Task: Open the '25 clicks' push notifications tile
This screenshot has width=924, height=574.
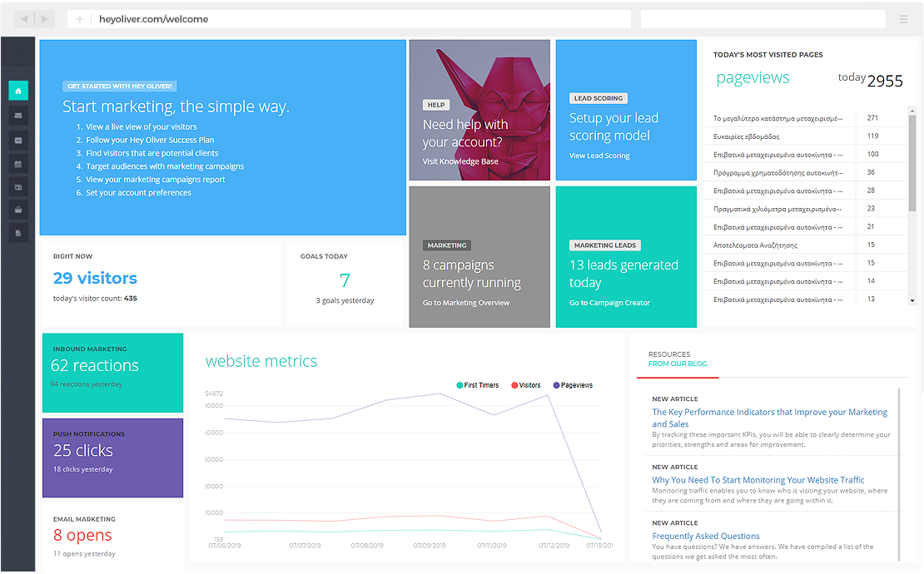Action: tap(112, 458)
